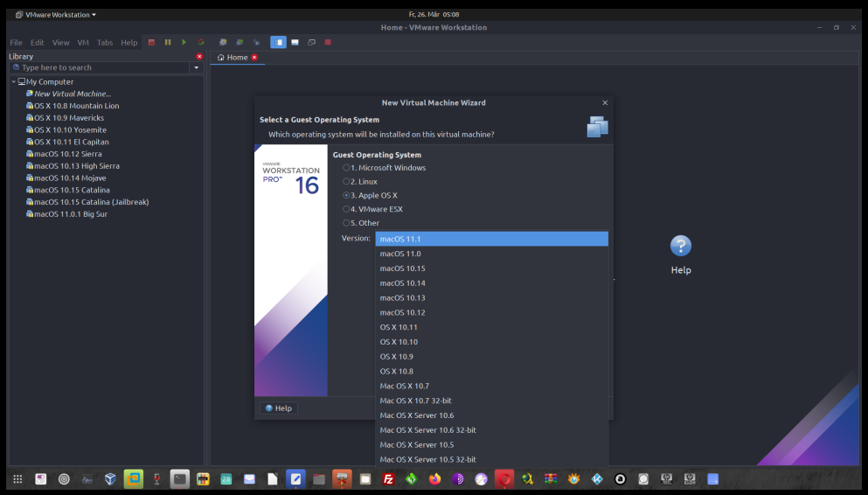Choose macOS 10.13 from version list
The height and width of the screenshot is (495, 868).
pos(491,298)
